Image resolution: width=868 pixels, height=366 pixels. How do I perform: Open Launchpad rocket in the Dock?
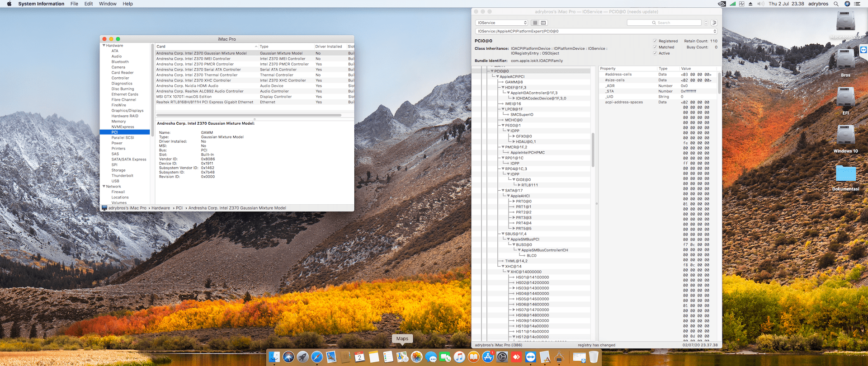pyautogui.click(x=303, y=357)
